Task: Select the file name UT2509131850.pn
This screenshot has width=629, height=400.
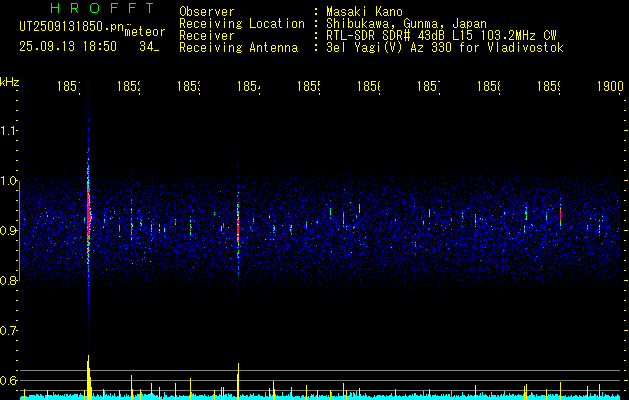Action: (72, 26)
